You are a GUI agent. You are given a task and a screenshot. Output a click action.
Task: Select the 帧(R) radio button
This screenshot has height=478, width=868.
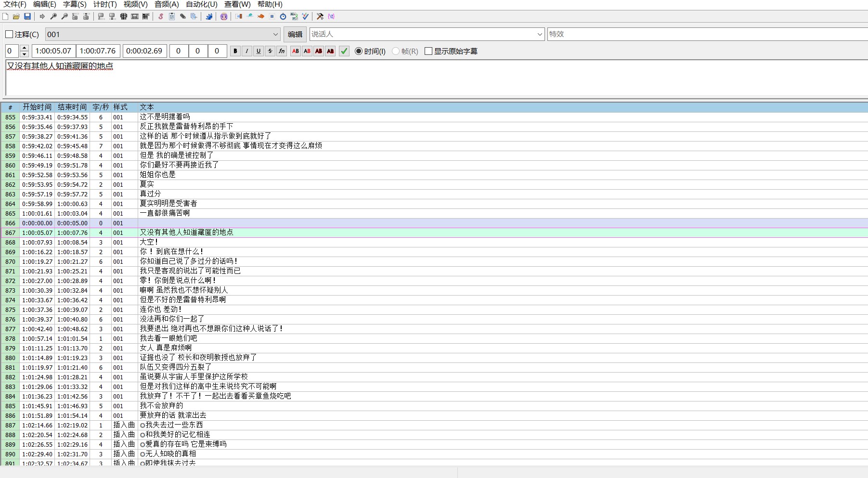tap(405, 51)
